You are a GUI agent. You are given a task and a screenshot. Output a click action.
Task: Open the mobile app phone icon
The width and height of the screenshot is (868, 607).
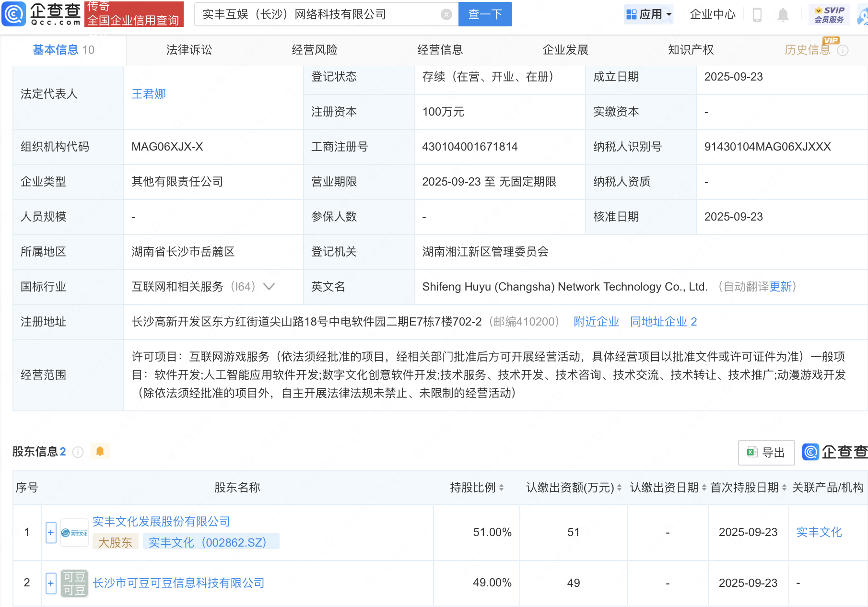point(757,15)
